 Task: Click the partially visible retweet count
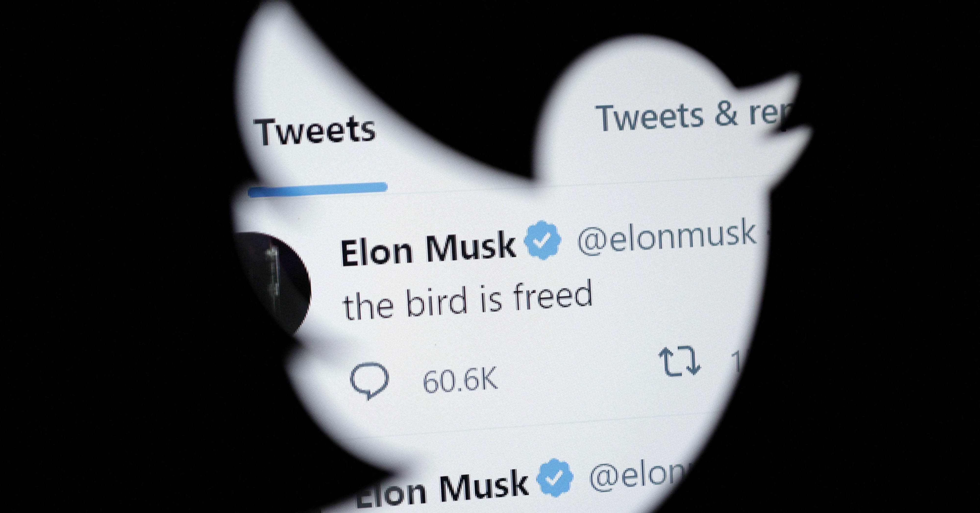point(736,361)
